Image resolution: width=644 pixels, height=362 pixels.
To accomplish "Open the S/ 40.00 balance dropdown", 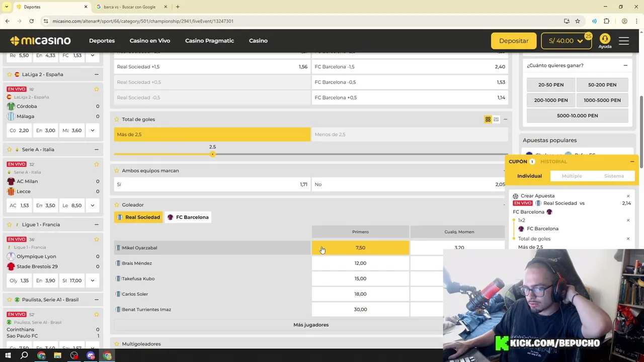I will [x=566, y=41].
